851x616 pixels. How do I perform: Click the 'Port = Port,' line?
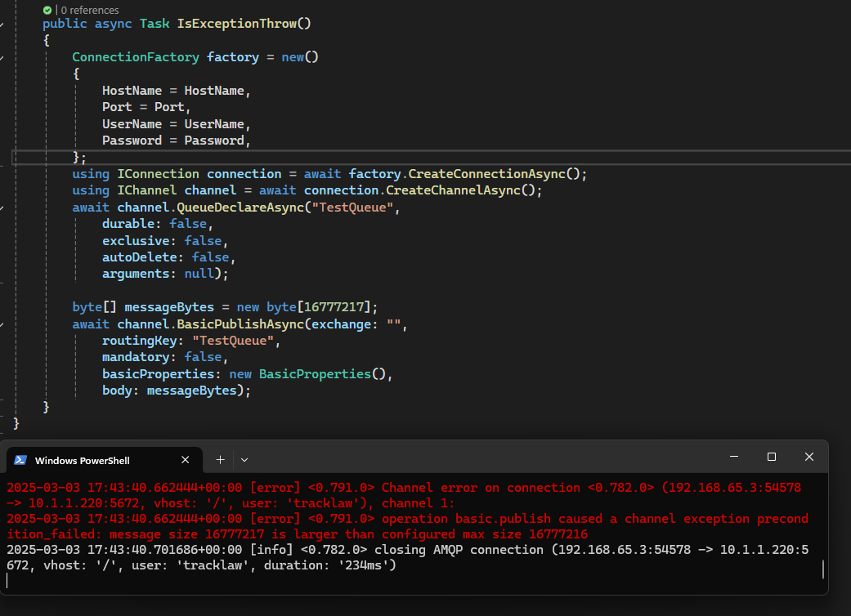pyautogui.click(x=146, y=107)
